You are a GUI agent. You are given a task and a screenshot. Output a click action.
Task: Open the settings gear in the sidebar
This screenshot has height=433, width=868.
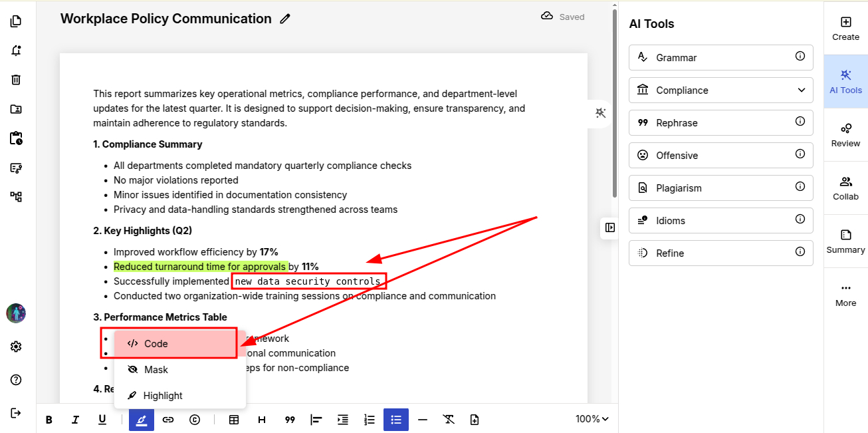tap(16, 346)
